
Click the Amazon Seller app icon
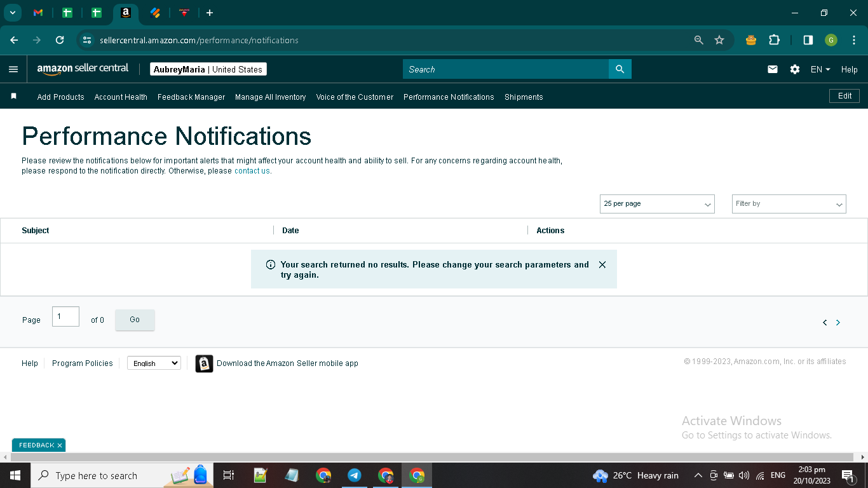tap(204, 363)
